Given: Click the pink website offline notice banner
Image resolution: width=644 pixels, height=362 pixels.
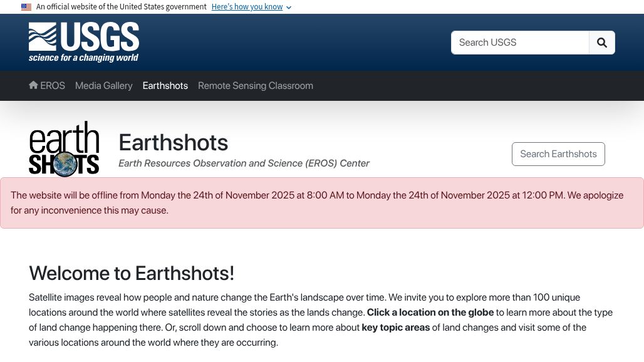Looking at the screenshot, I should tap(322, 203).
